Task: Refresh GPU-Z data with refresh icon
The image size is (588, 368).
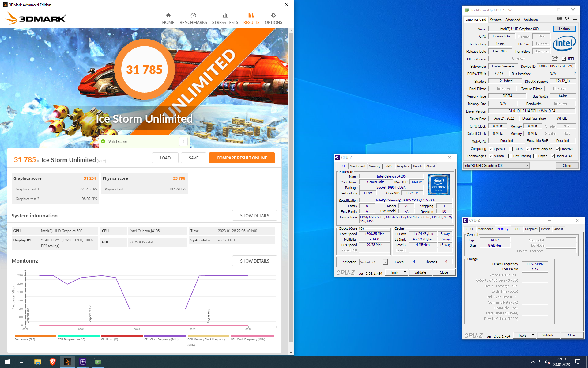Action: pyautogui.click(x=567, y=18)
